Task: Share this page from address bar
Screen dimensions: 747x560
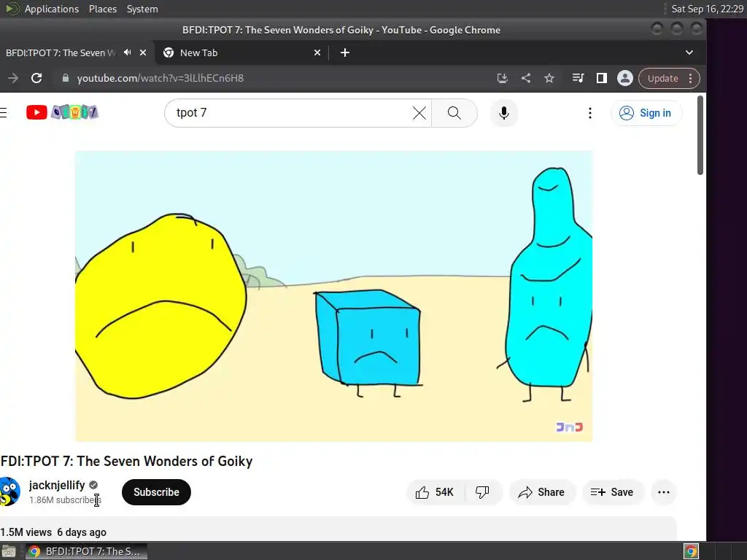Action: pos(526,78)
